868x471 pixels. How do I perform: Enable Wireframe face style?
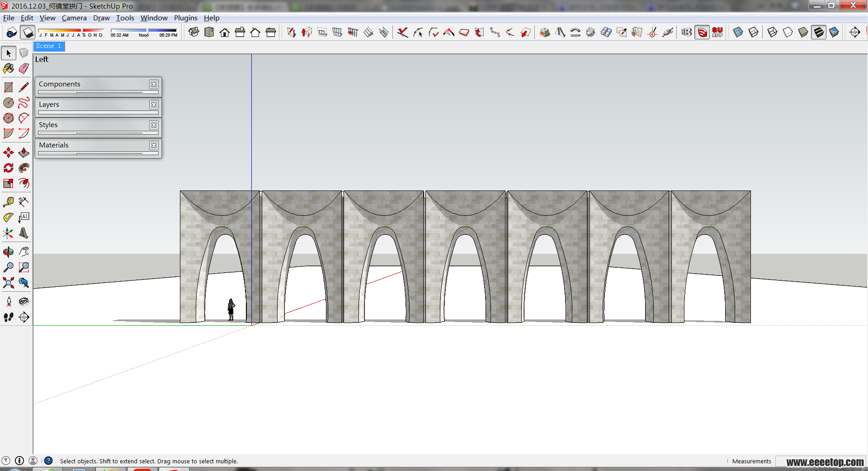773,32
